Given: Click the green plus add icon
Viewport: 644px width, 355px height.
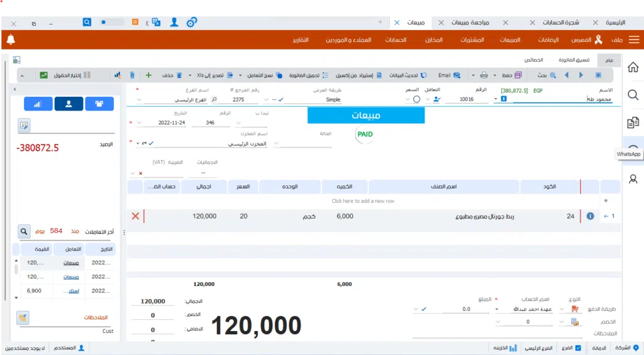Looking at the screenshot, I should click(148, 75).
